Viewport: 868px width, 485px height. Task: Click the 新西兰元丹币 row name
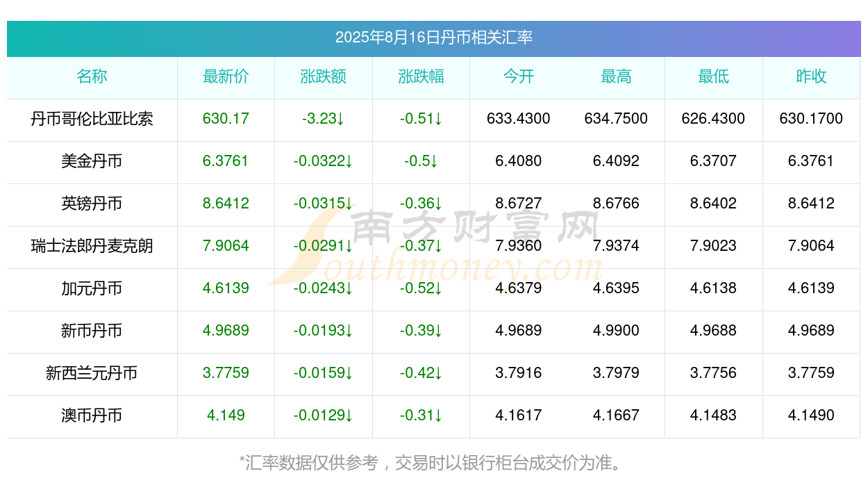[x=92, y=373]
